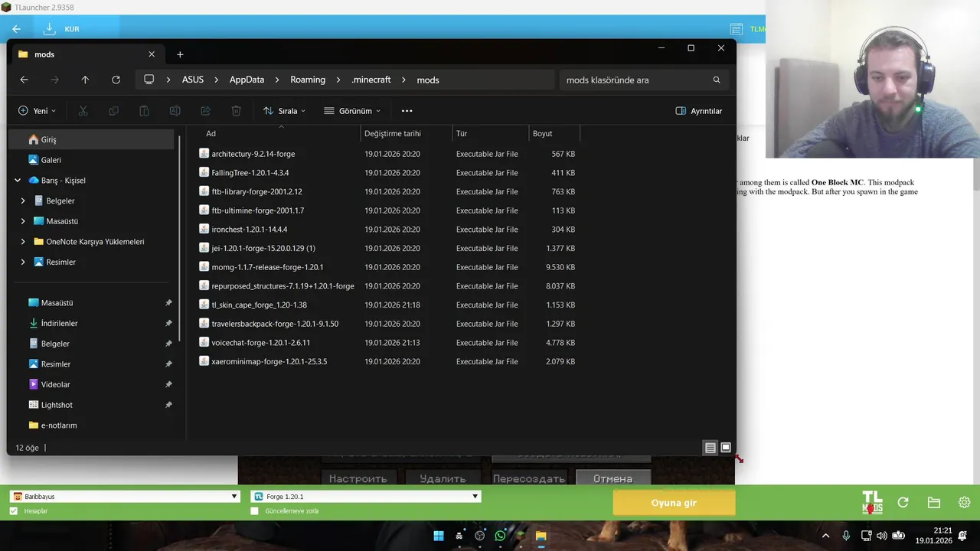
Task: Open the Görünüm view dropdown
Action: coord(351,111)
